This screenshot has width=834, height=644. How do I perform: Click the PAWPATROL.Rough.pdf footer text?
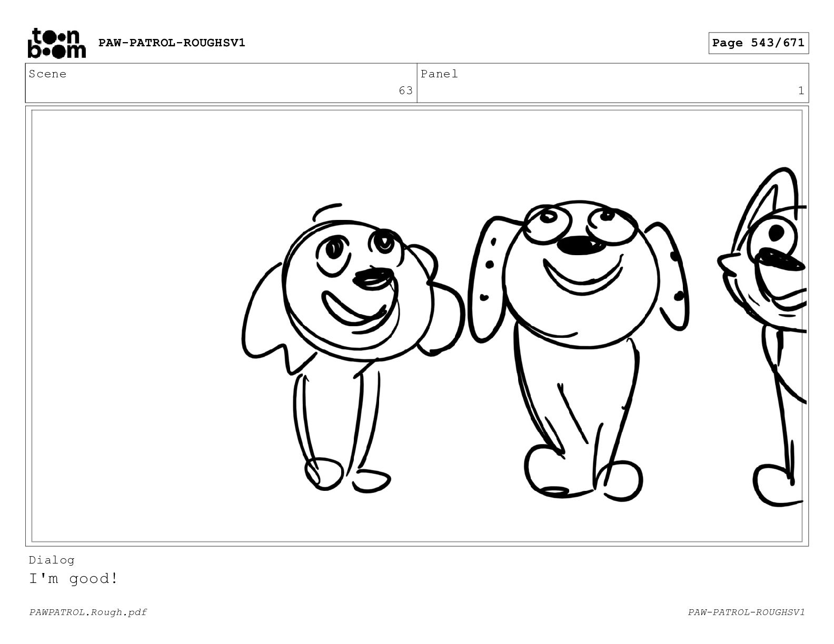click(88, 612)
